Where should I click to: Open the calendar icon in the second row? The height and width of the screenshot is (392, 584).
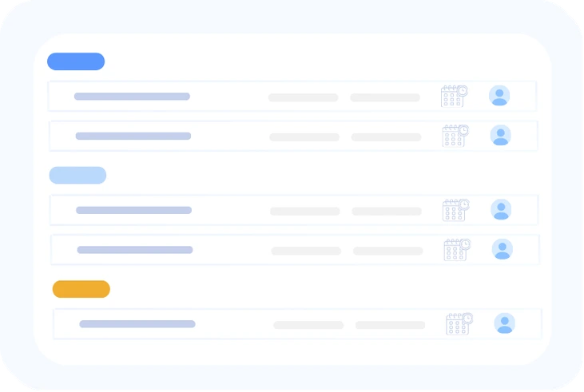[x=455, y=136]
